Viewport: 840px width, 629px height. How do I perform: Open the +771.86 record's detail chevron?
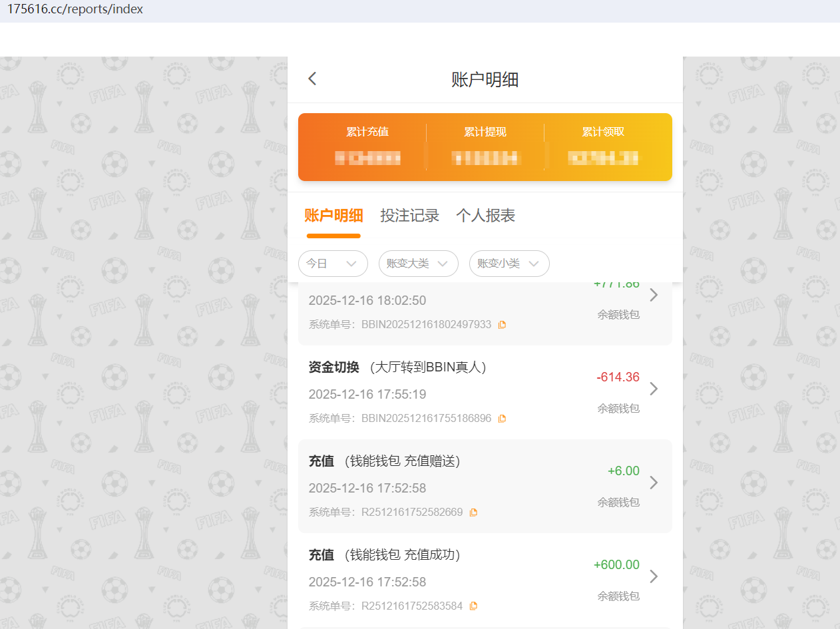point(653,295)
